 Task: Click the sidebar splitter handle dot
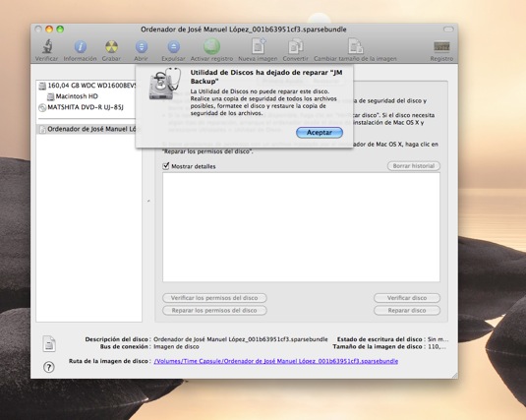click(x=148, y=201)
